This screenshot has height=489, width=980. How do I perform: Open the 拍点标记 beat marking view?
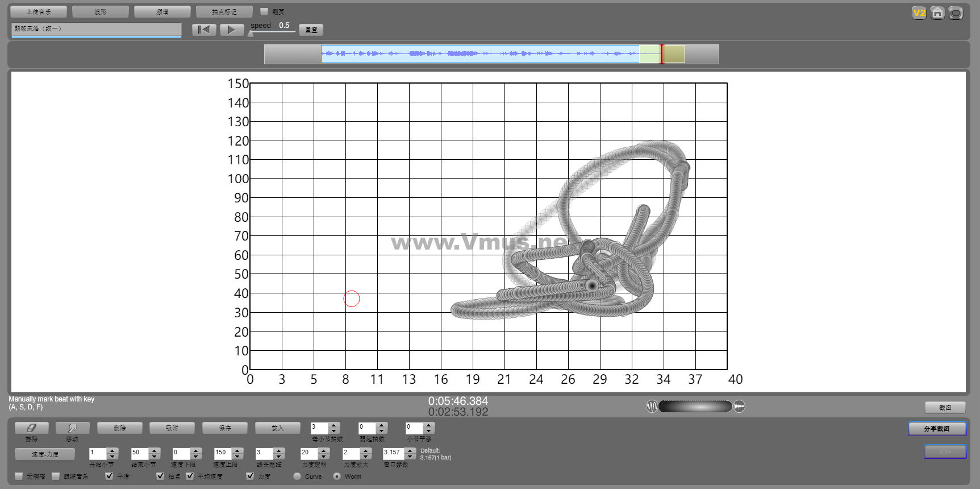click(224, 11)
